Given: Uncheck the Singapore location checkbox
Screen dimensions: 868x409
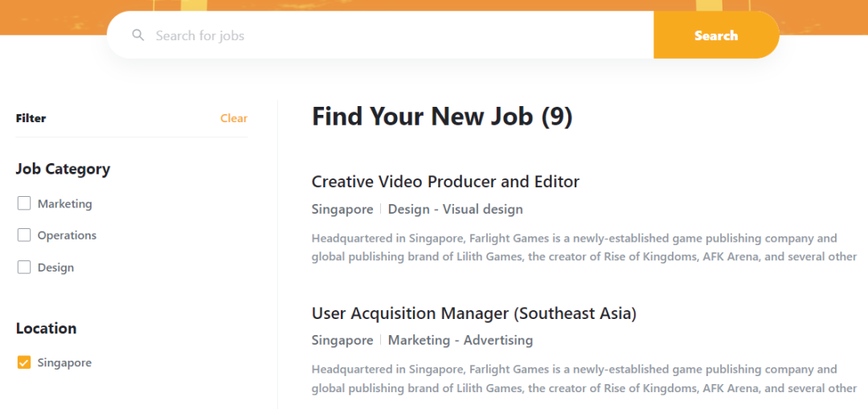Looking at the screenshot, I should click(24, 362).
